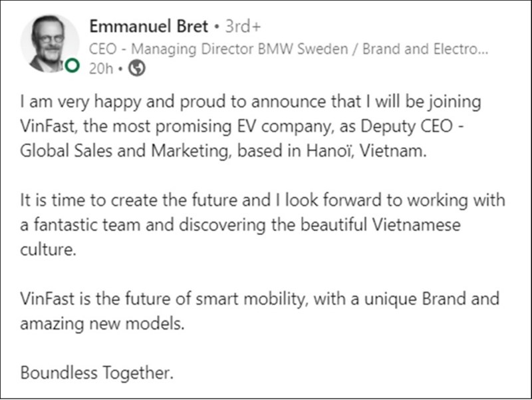Open the Emmanuel Bret profile name link

[x=147, y=27]
